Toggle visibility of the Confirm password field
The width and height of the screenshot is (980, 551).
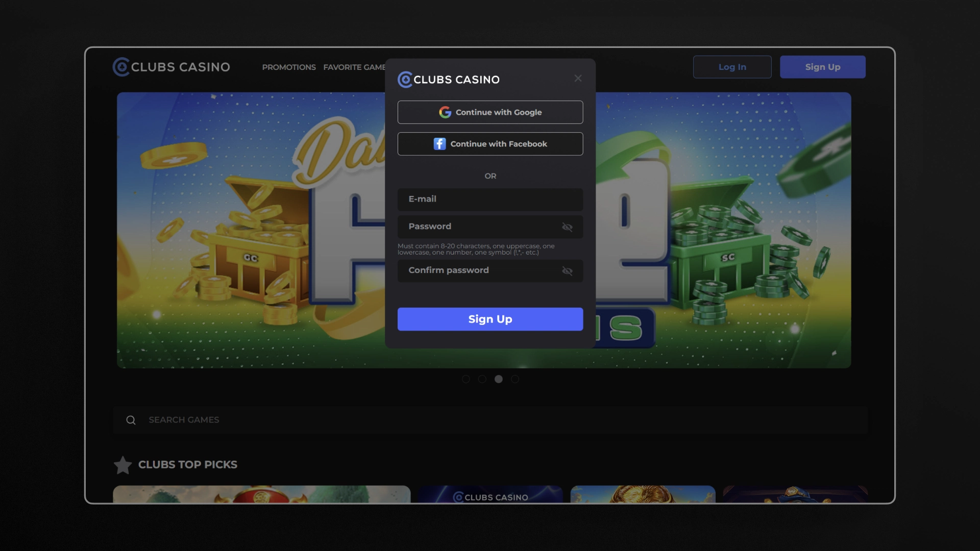pos(567,271)
